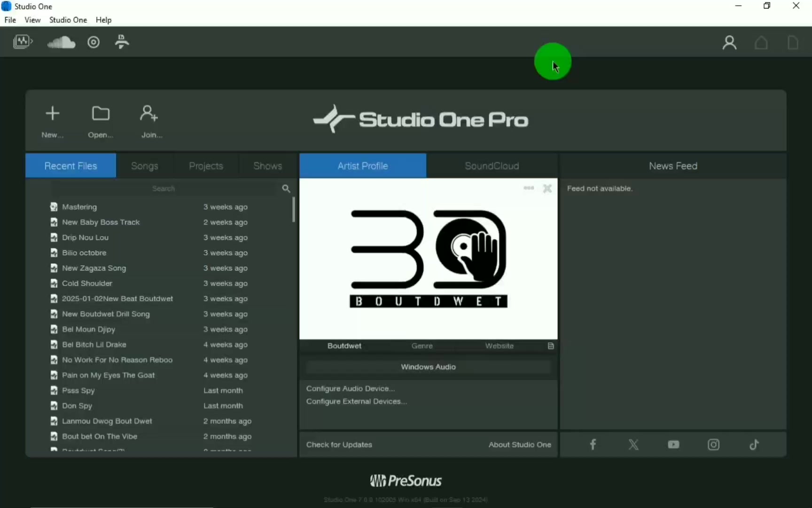Click the notes icon beside Website

click(x=551, y=346)
